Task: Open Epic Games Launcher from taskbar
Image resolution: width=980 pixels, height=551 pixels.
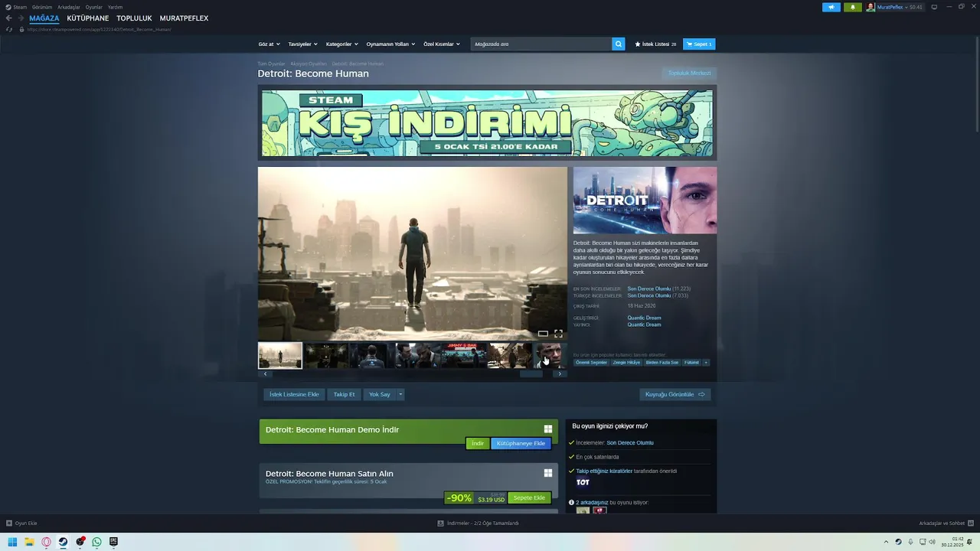Action: point(113,542)
